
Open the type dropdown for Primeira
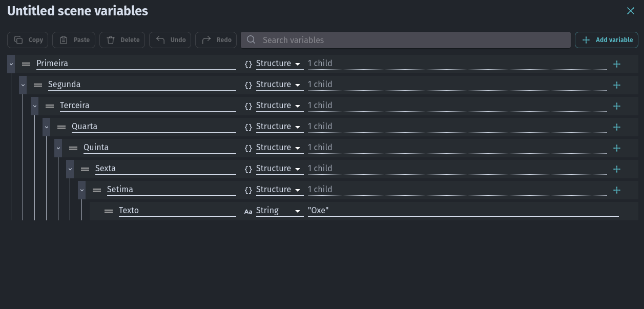(280, 64)
